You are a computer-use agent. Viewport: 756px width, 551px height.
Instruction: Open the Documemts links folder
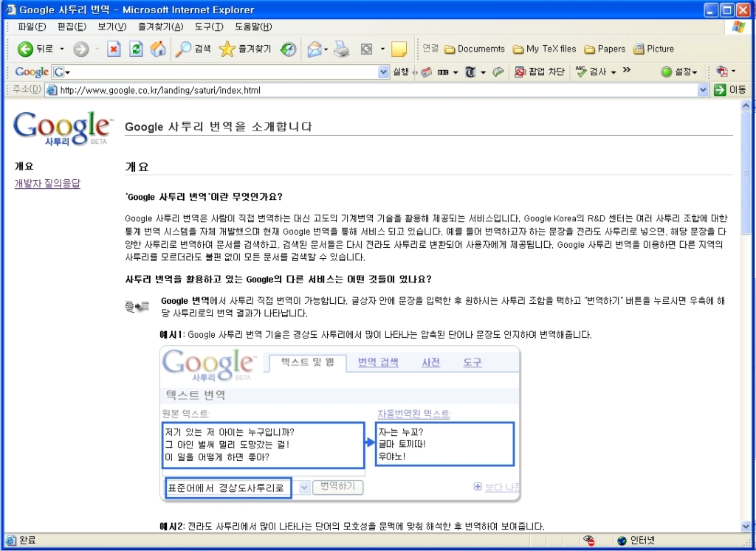[x=475, y=49]
